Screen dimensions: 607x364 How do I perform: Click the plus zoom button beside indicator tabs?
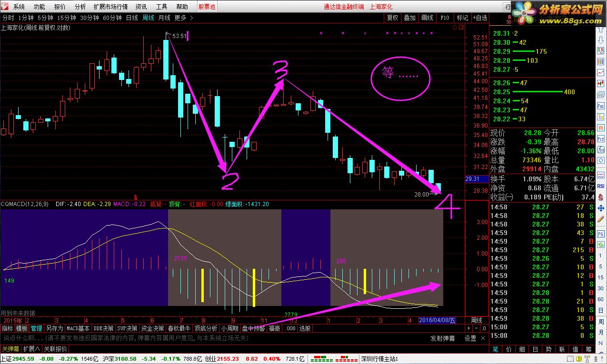(469, 328)
